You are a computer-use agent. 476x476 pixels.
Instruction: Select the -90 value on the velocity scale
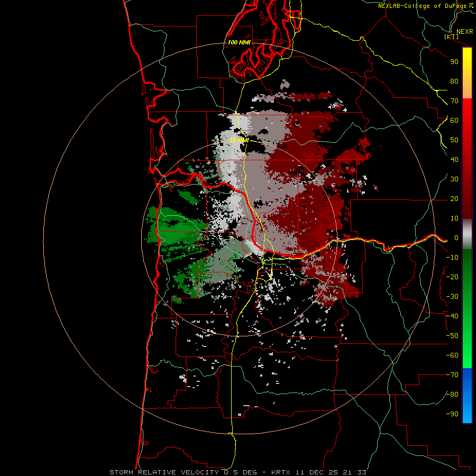pos(452,414)
